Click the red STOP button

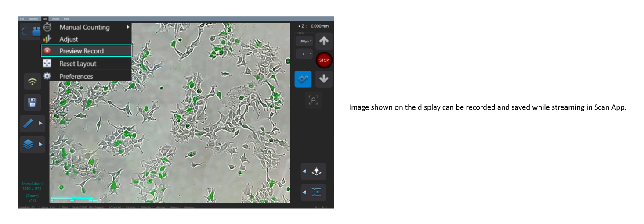point(324,60)
